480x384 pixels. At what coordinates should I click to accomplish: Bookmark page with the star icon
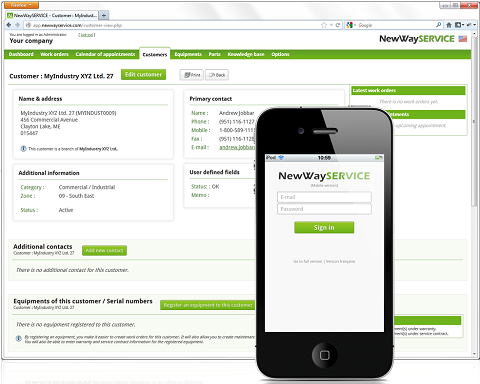324,25
